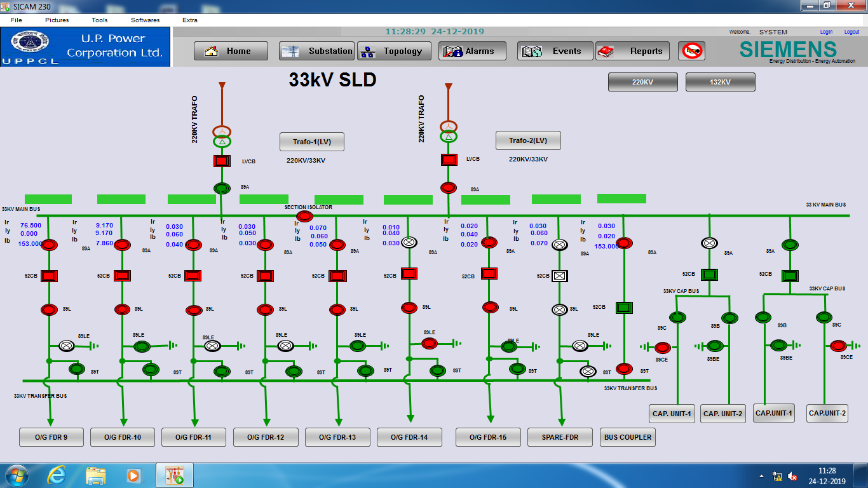The image size is (868, 488).
Task: Select the 89LE earth switch of O/G FDR 9
Action: pyautogui.click(x=67, y=346)
